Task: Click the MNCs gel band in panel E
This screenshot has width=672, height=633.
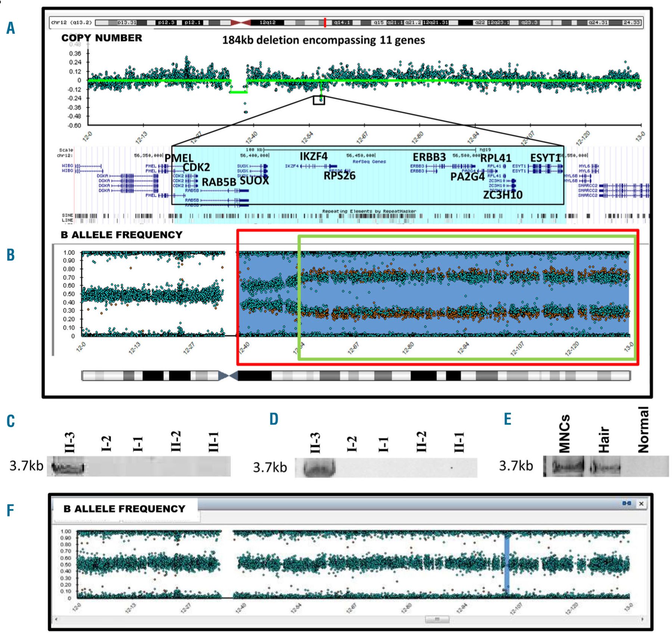Action: pyautogui.click(x=568, y=467)
